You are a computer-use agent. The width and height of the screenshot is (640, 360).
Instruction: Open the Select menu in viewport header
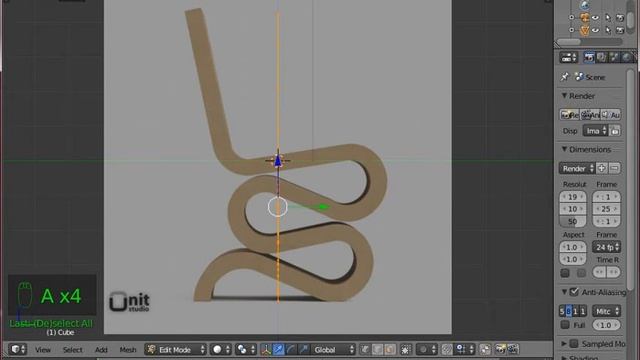pos(72,350)
